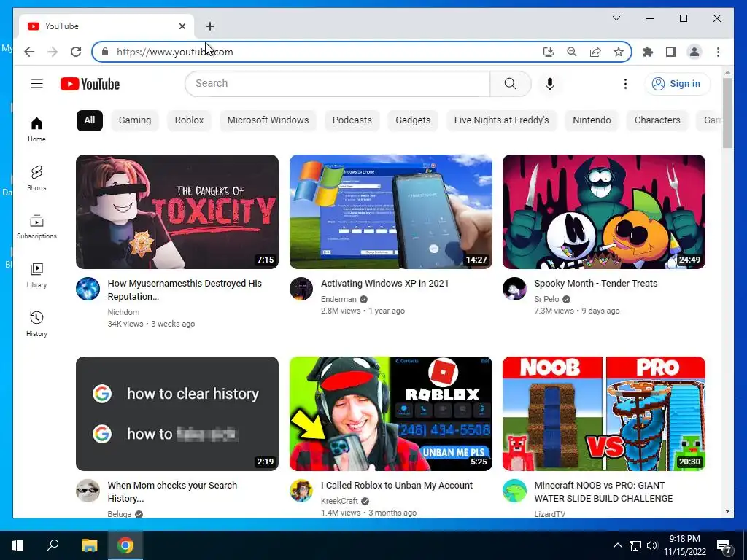Open Chrome extensions puzzle icon
The width and height of the screenshot is (747, 560).
[x=648, y=52]
